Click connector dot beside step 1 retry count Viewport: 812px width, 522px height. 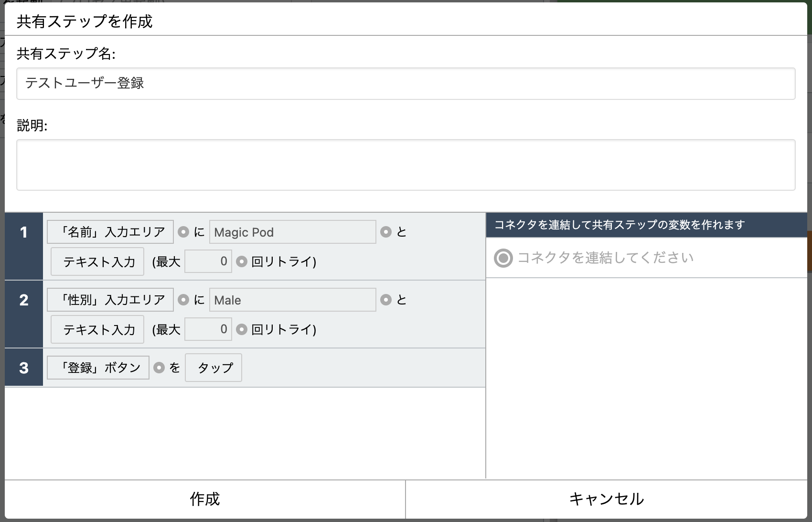tap(242, 261)
